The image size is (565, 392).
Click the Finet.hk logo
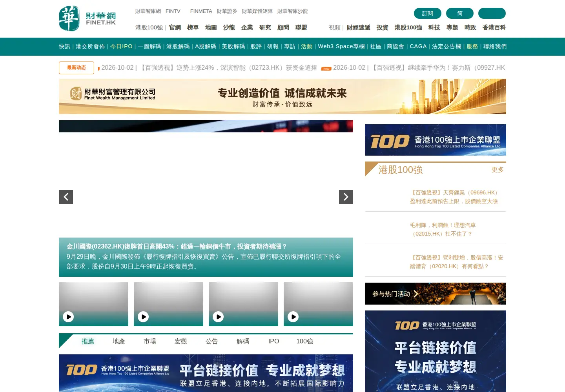tap(87, 18)
